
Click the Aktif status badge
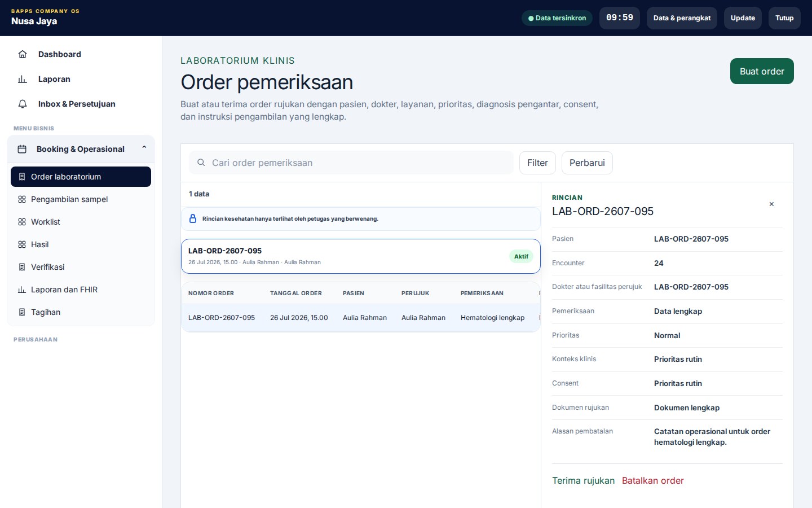click(x=521, y=256)
